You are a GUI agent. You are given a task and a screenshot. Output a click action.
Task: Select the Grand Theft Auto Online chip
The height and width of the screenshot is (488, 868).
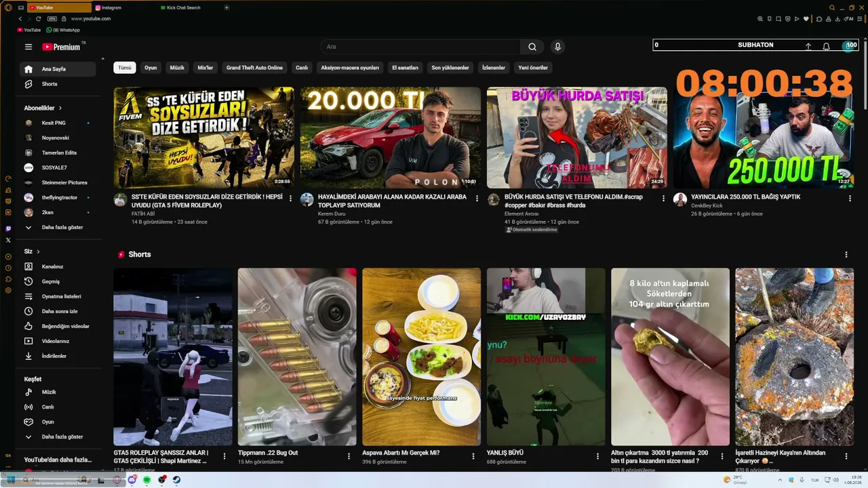tap(254, 68)
